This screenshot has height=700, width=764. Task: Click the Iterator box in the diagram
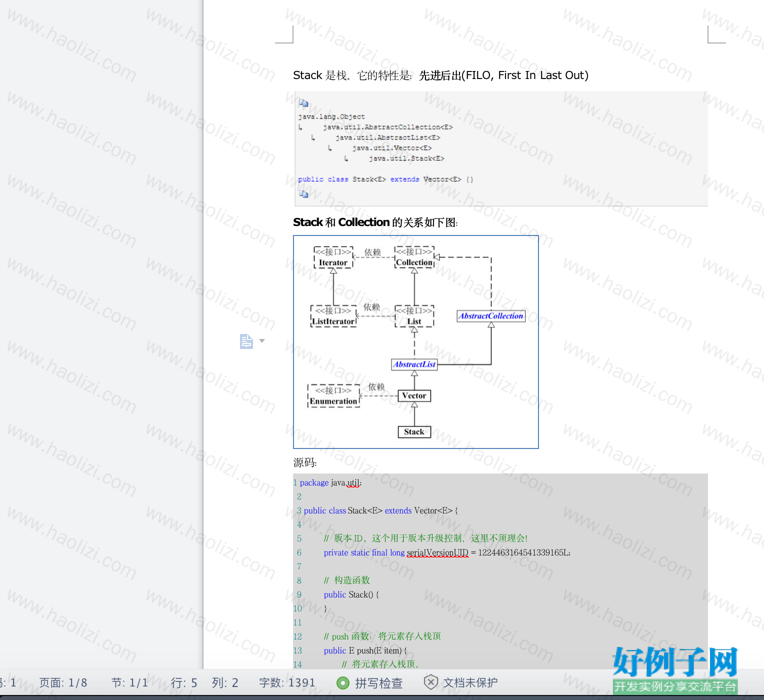pyautogui.click(x=333, y=257)
